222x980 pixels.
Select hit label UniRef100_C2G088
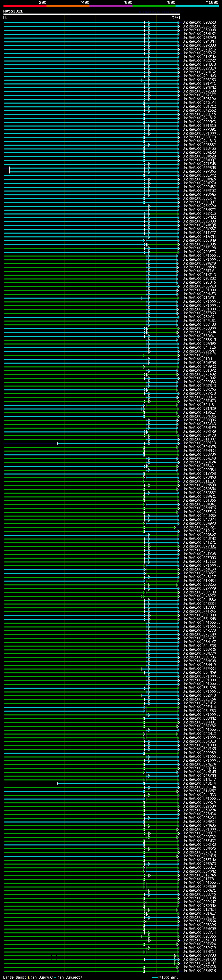199,221
